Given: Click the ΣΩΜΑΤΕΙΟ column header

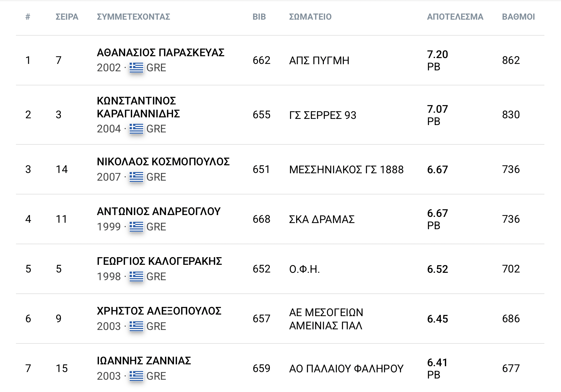Looking at the screenshot, I should pyautogui.click(x=310, y=17).
